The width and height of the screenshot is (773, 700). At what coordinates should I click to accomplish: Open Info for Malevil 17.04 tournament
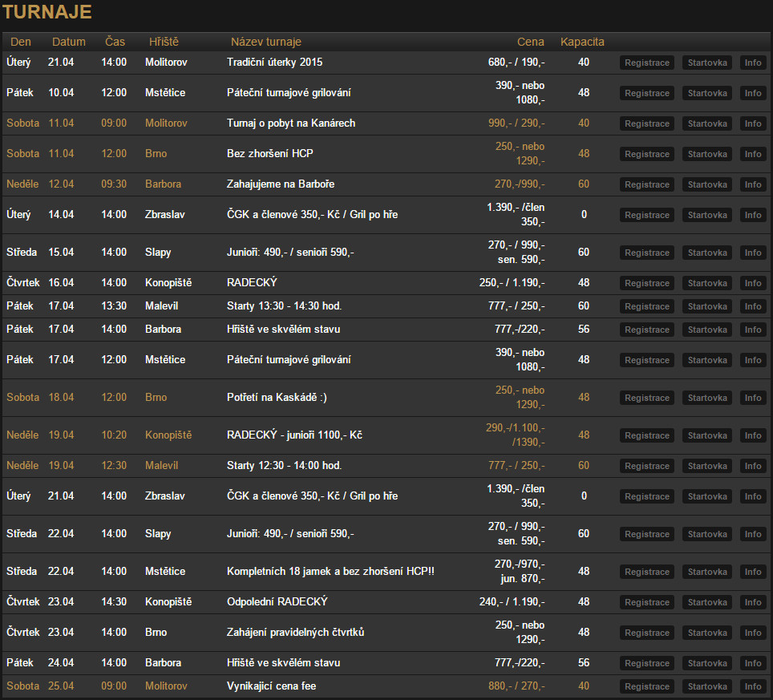753,306
